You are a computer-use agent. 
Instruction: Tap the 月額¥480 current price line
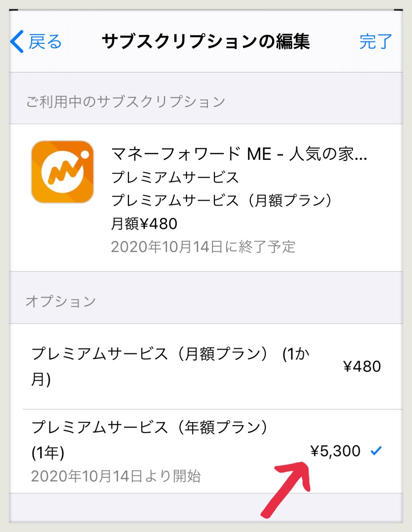click(x=144, y=224)
